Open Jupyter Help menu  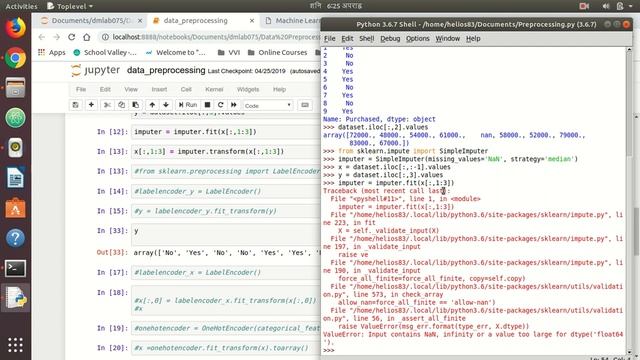click(x=279, y=89)
